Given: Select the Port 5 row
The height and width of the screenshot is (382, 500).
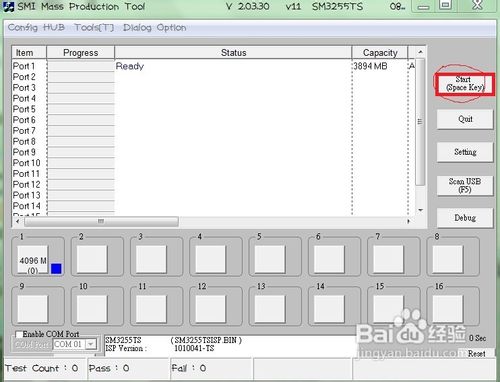Looking at the screenshot, I should pyautogui.click(x=213, y=109).
